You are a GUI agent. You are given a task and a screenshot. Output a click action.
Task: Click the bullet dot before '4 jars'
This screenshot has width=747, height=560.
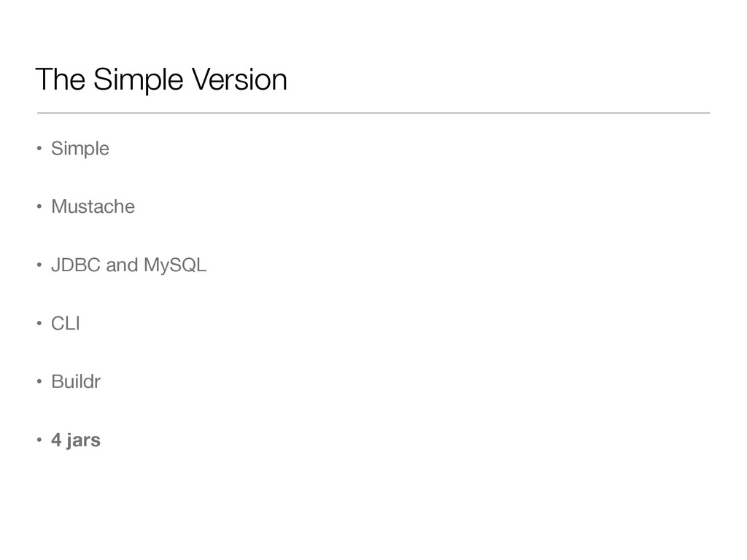click(x=39, y=440)
